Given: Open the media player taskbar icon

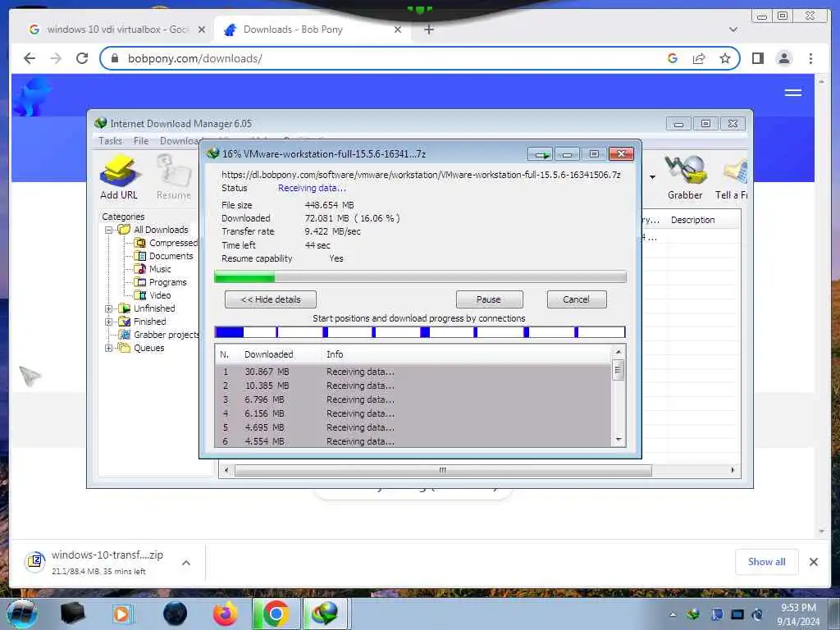Looking at the screenshot, I should (x=122, y=614).
